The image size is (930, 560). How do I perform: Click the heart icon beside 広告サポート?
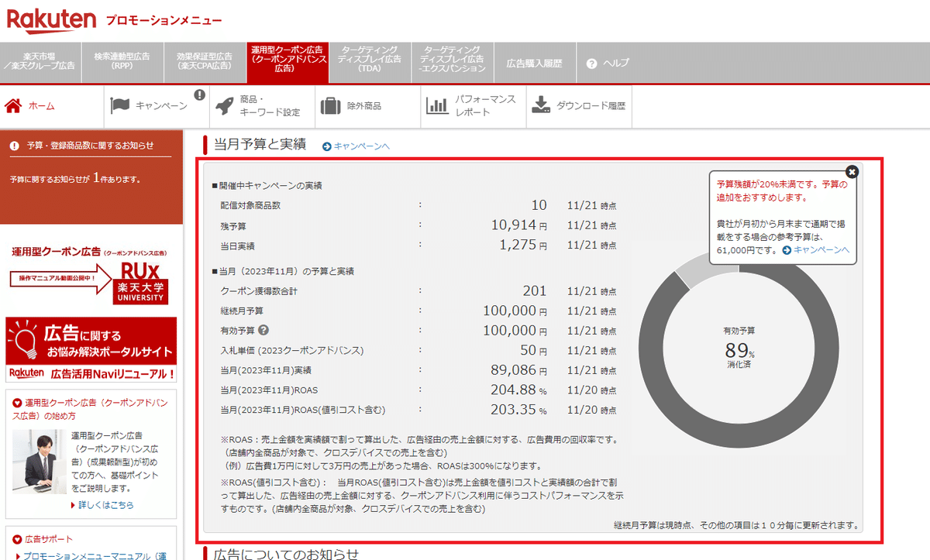(18, 539)
